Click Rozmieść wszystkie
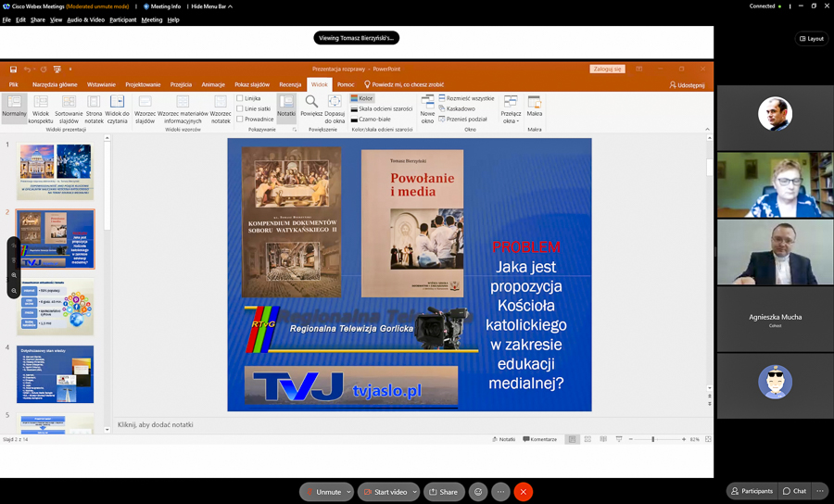Image resolution: width=834 pixels, height=504 pixels. point(466,98)
